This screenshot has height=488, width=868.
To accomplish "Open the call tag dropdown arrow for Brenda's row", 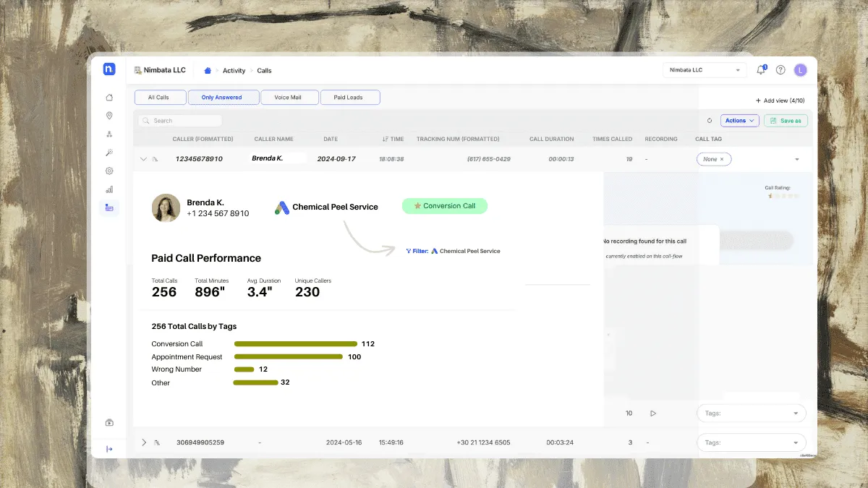I will [797, 159].
